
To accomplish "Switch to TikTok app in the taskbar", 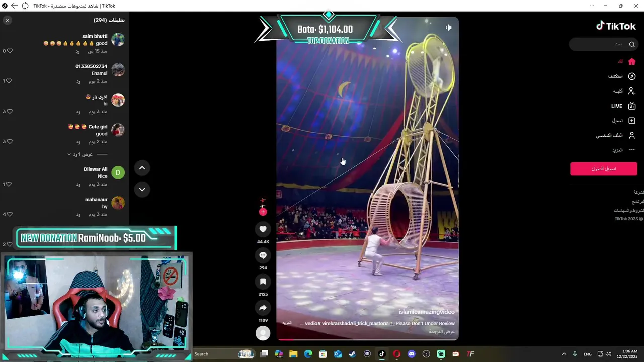I will [382, 354].
